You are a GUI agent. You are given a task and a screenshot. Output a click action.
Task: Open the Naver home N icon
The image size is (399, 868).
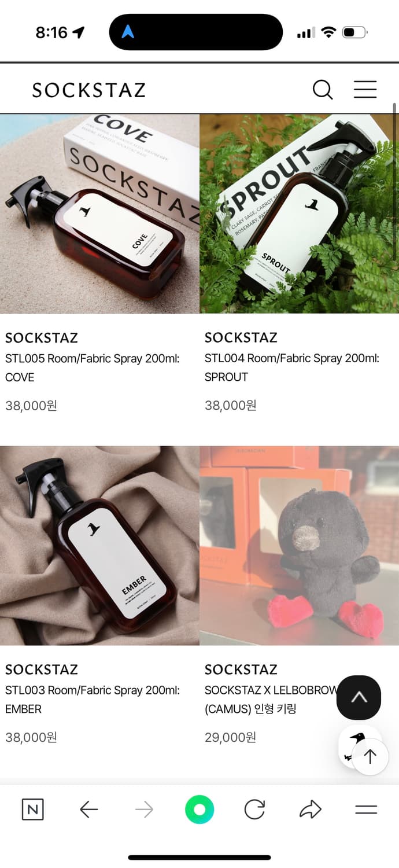pyautogui.click(x=32, y=809)
